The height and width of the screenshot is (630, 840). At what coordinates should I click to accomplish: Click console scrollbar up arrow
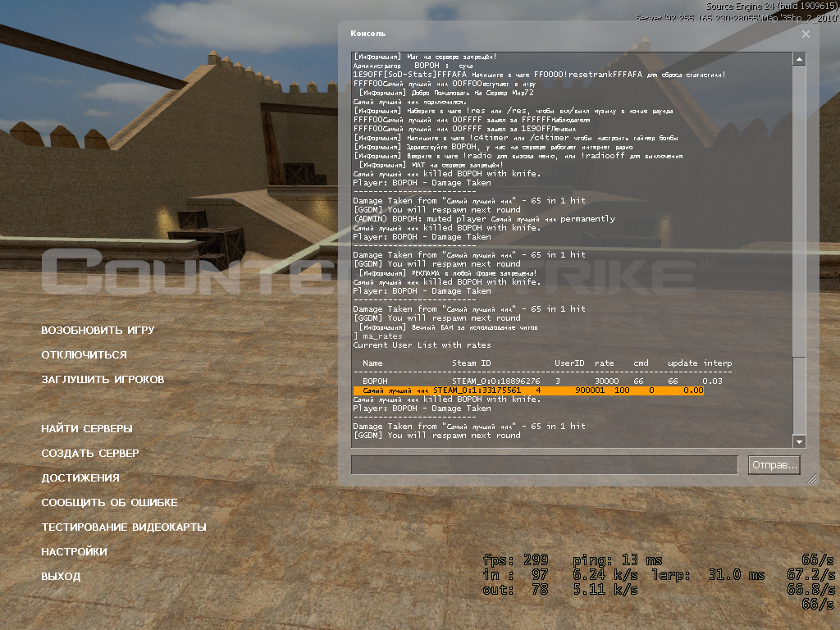point(799,59)
